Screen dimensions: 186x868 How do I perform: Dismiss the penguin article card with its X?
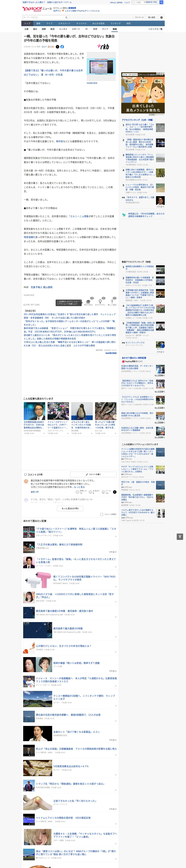(x=92, y=433)
